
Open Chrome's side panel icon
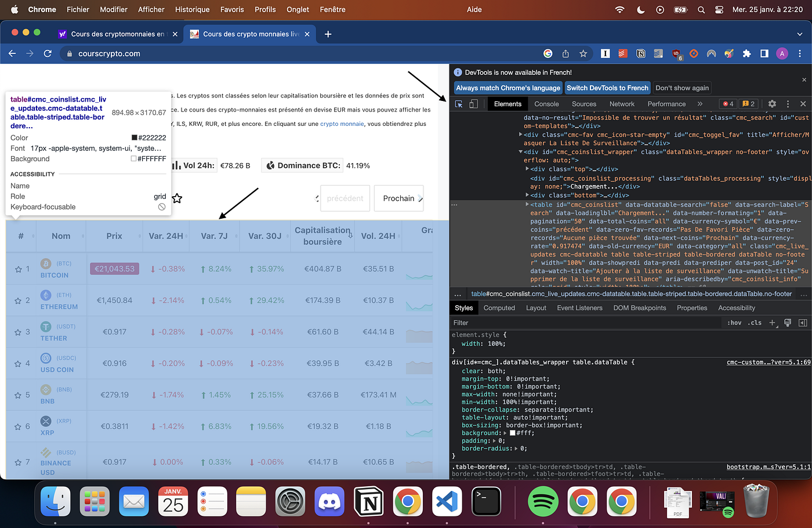[764, 53]
